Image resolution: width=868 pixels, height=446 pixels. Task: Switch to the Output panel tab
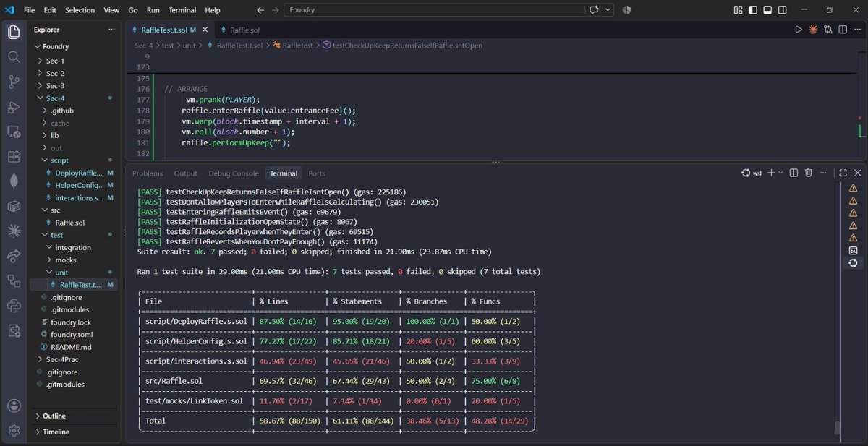(186, 173)
